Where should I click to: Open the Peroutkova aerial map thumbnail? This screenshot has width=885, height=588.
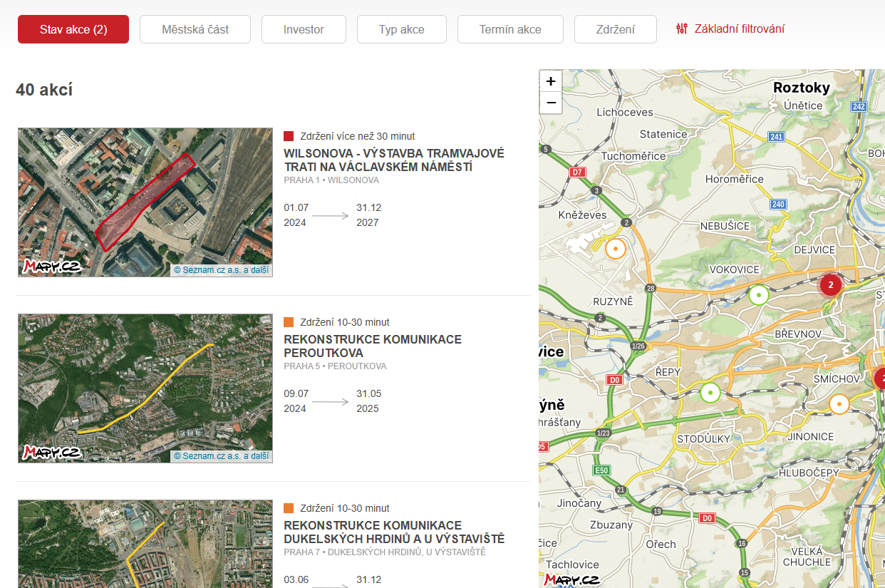145,388
